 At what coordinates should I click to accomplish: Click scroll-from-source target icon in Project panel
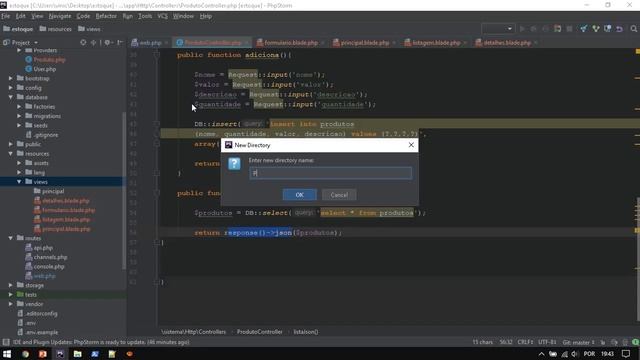(x=83, y=42)
